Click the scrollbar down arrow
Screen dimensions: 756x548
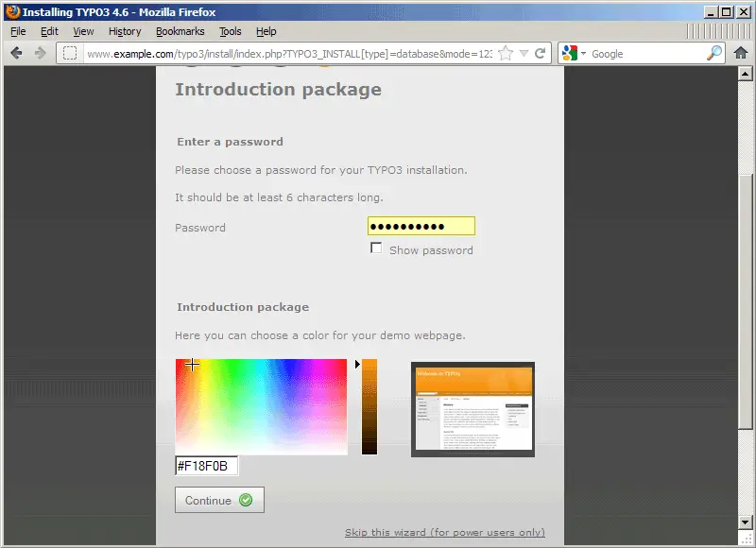click(745, 522)
